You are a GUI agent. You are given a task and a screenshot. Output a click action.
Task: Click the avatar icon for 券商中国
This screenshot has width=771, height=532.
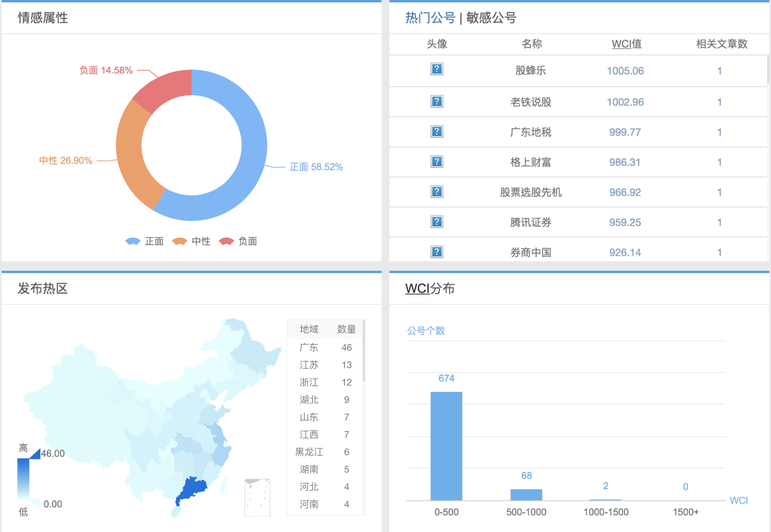[x=436, y=252]
